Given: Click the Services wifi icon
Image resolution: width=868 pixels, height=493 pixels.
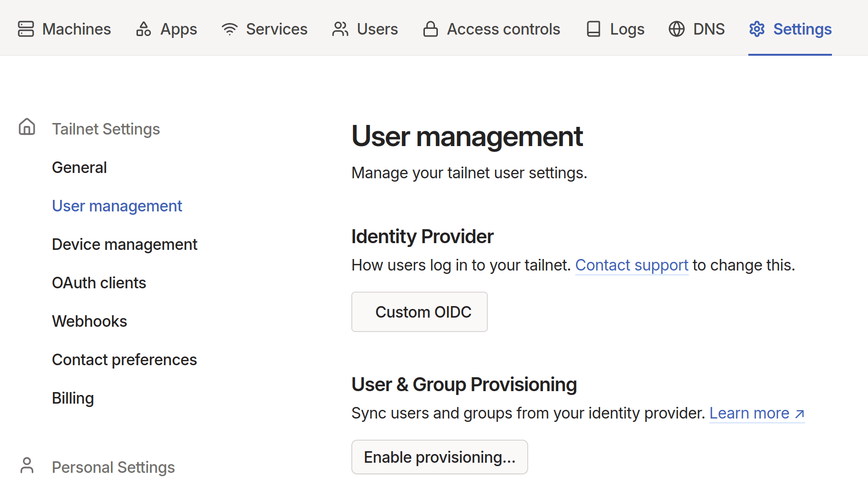Looking at the screenshot, I should (229, 29).
